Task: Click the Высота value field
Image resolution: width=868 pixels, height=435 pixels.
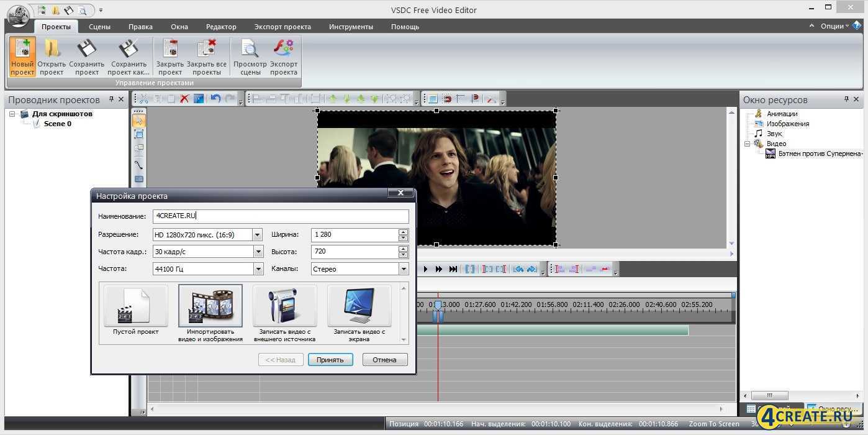Action: pyautogui.click(x=355, y=252)
